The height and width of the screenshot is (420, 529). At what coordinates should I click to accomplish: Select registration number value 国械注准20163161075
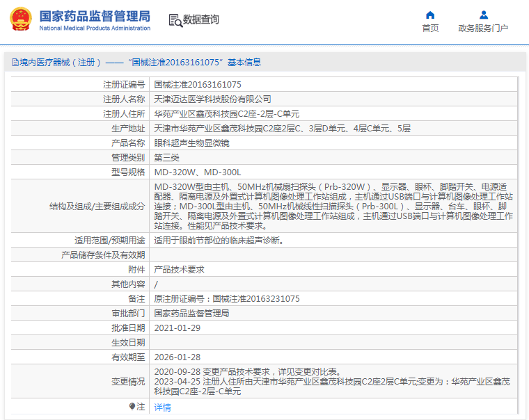pyautogui.click(x=198, y=85)
